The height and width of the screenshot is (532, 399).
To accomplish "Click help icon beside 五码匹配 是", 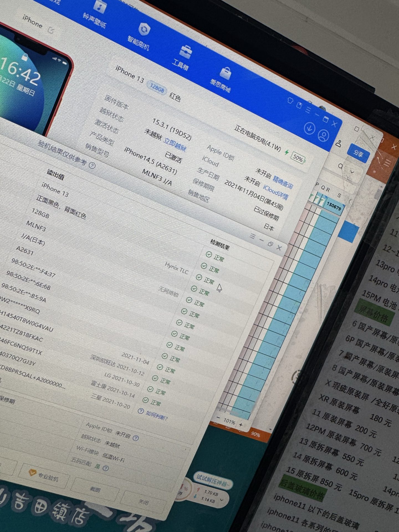I will (106, 468).
